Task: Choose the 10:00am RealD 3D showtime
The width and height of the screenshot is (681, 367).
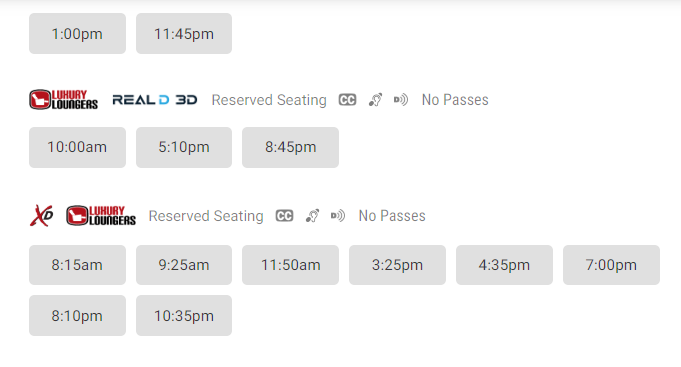Action: [x=77, y=147]
